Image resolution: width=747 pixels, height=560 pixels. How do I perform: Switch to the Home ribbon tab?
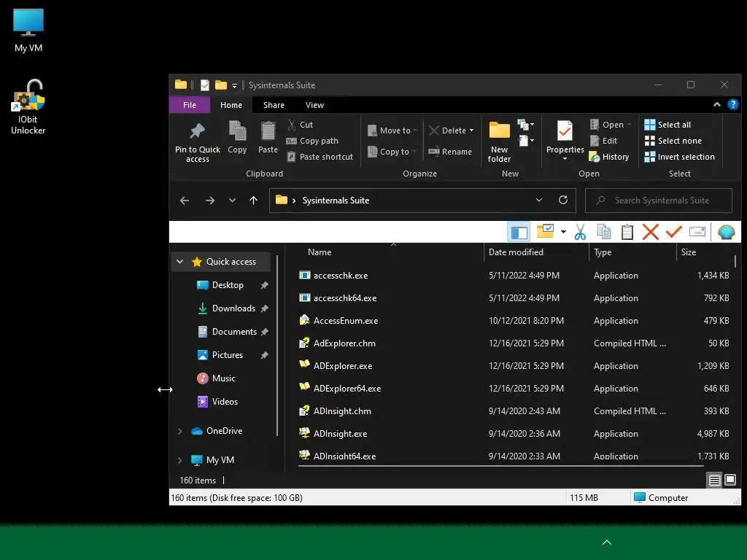(231, 105)
